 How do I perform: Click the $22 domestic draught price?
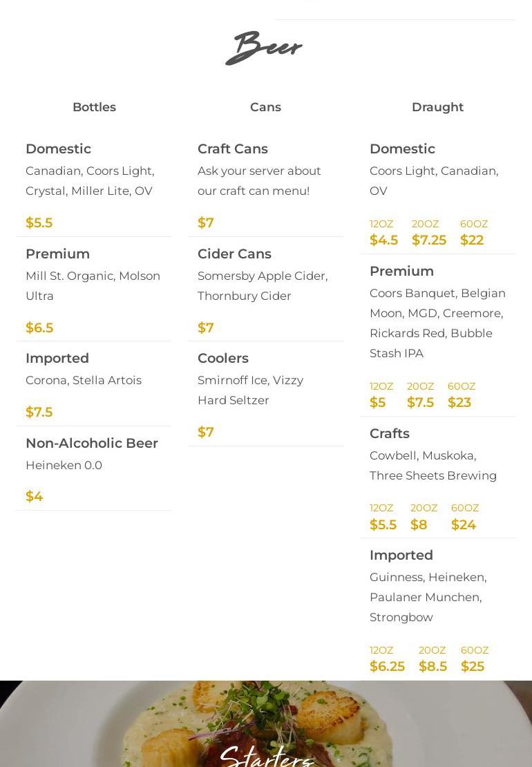pyautogui.click(x=471, y=240)
